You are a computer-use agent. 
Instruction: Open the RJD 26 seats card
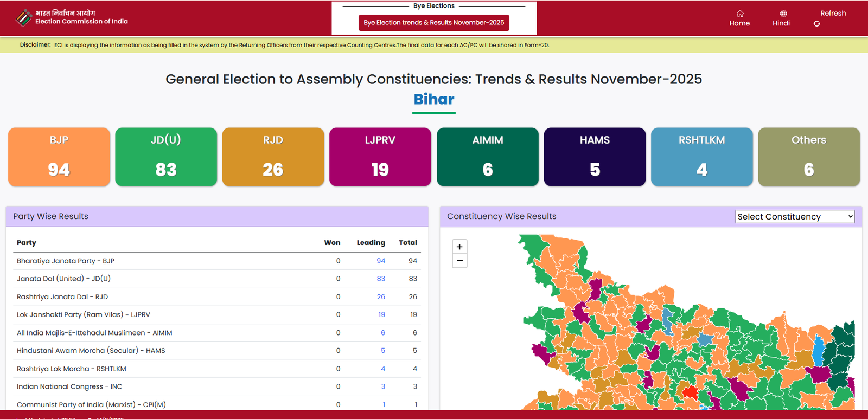click(273, 157)
